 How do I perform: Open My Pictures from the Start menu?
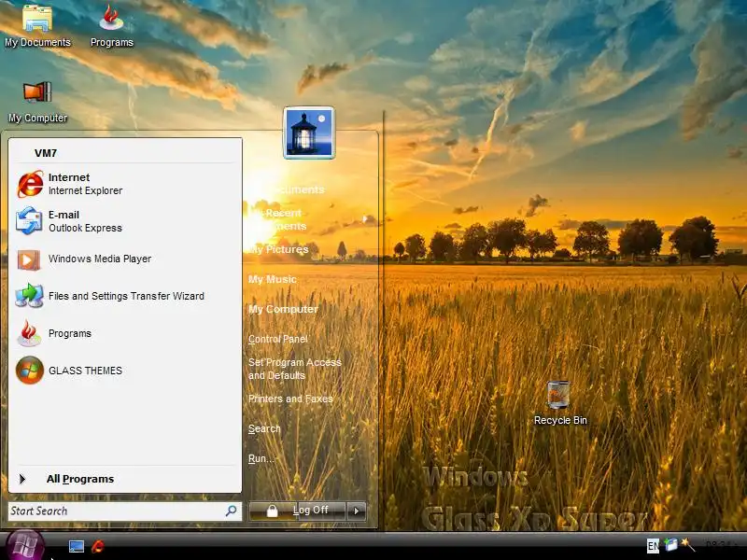tap(278, 249)
